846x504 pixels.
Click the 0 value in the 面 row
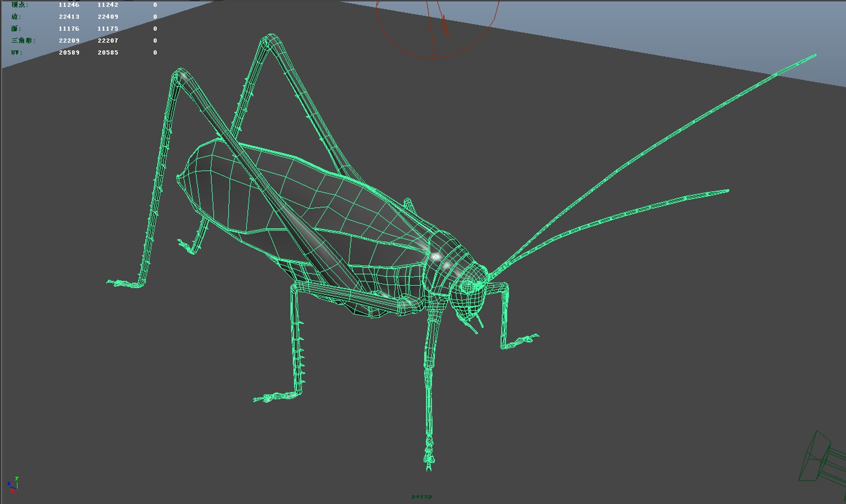[x=155, y=29]
